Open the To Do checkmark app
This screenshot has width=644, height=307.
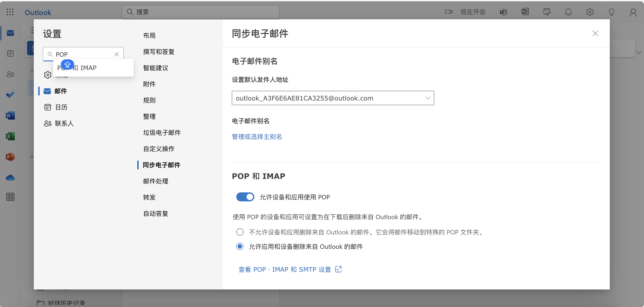click(10, 95)
